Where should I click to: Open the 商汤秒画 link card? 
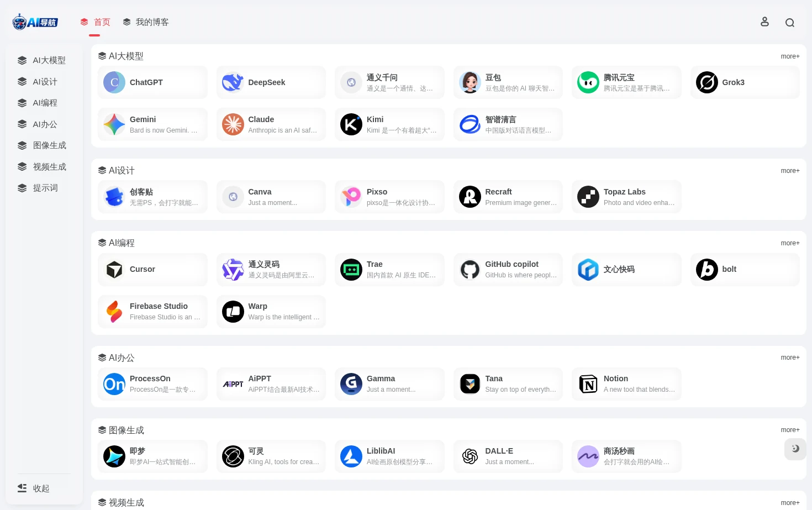(626, 456)
